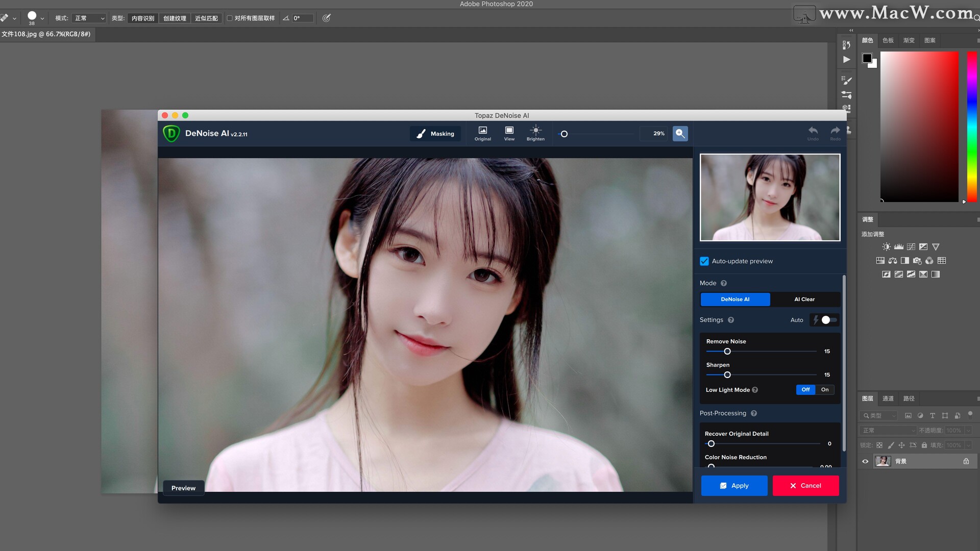Click the image thumbnail preview
Image resolution: width=980 pixels, height=551 pixels.
(x=770, y=197)
